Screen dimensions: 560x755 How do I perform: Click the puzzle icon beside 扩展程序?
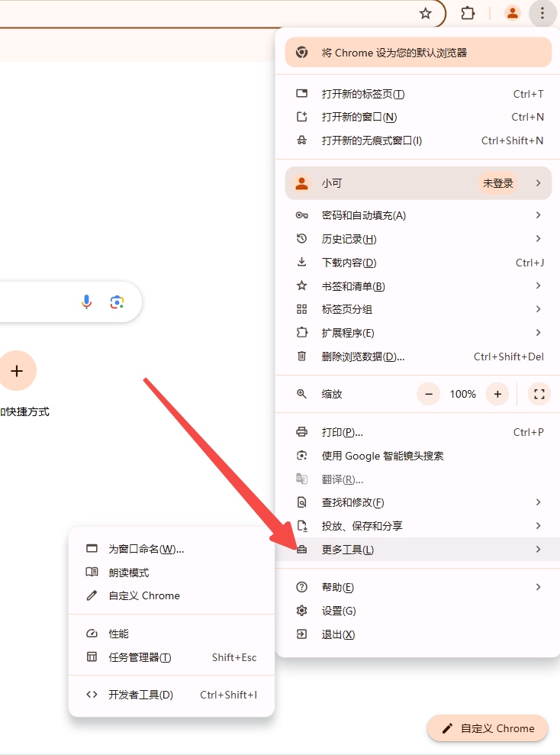301,332
